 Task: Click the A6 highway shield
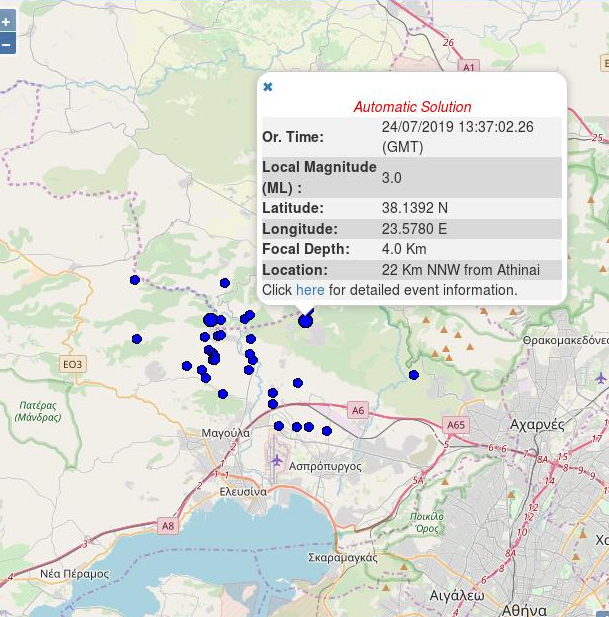tap(358, 410)
